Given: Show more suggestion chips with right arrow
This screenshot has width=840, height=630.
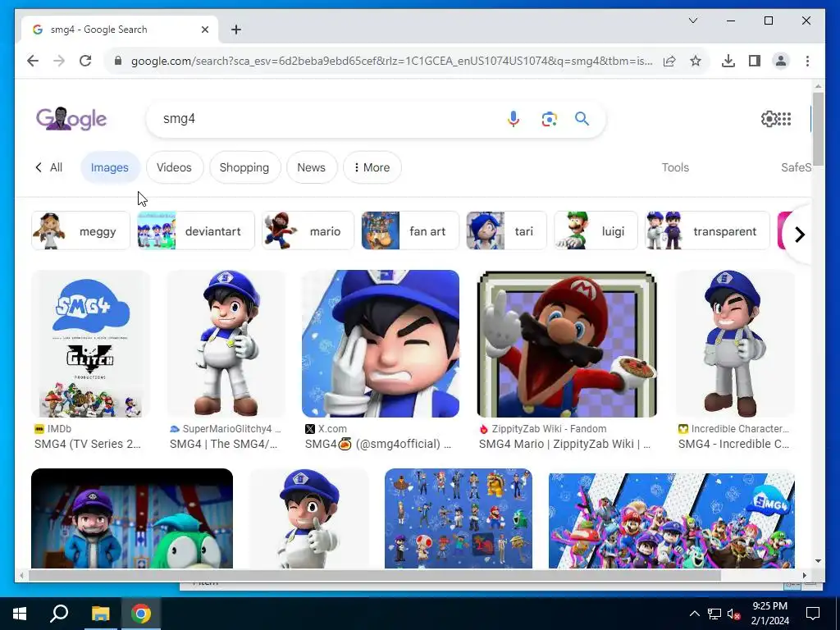Looking at the screenshot, I should coord(799,234).
